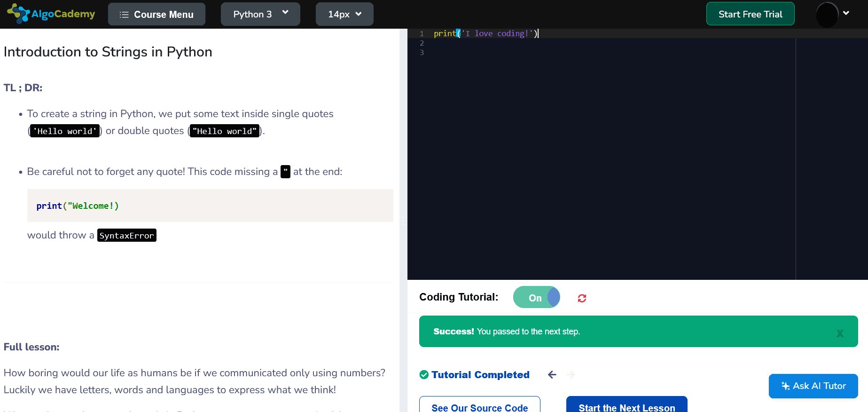
Task: Click the Tutorial Completed label
Action: pyautogui.click(x=480, y=375)
